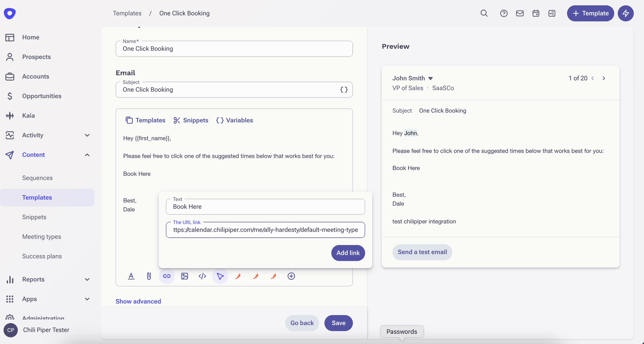Click the circled plus icon in editor toolbar
The image size is (644, 344).
291,276
